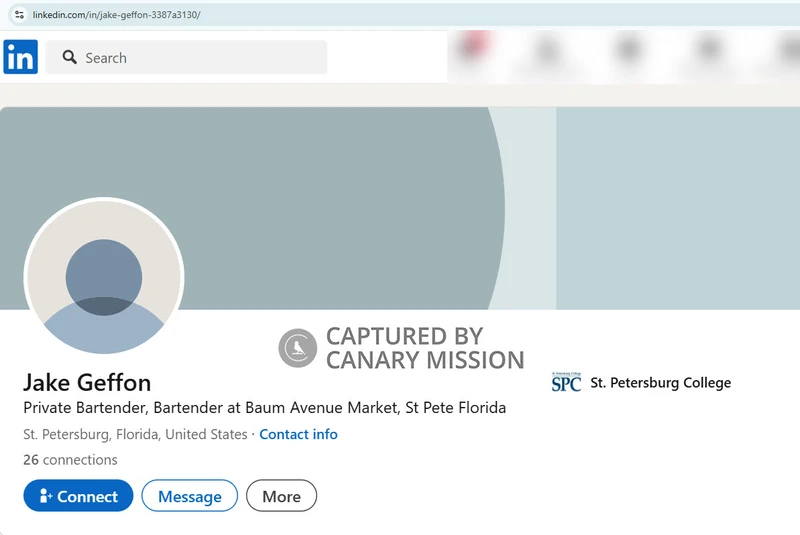This screenshot has width=800, height=535.
Task: Open the St. Petersburg College link
Action: (x=660, y=382)
